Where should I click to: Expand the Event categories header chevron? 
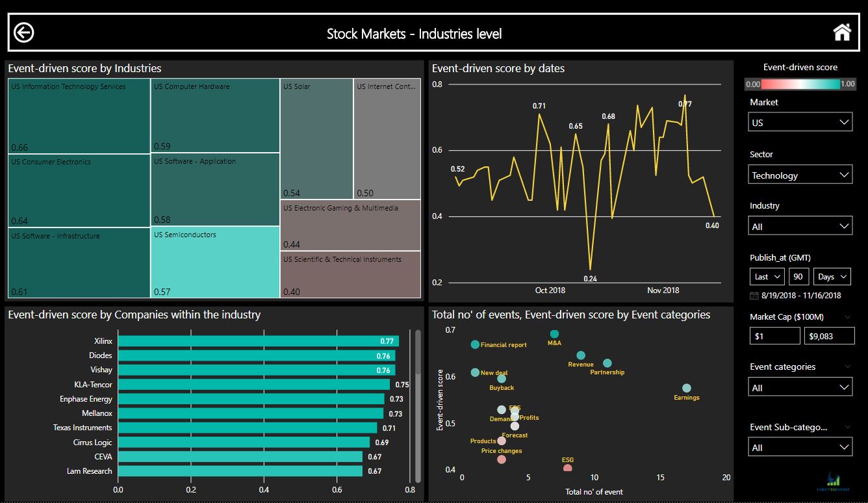point(847,367)
